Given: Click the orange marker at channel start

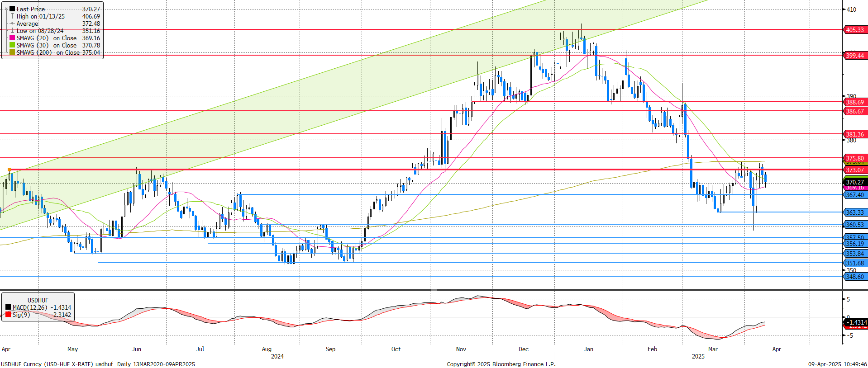Looking at the screenshot, I should pos(9,170).
